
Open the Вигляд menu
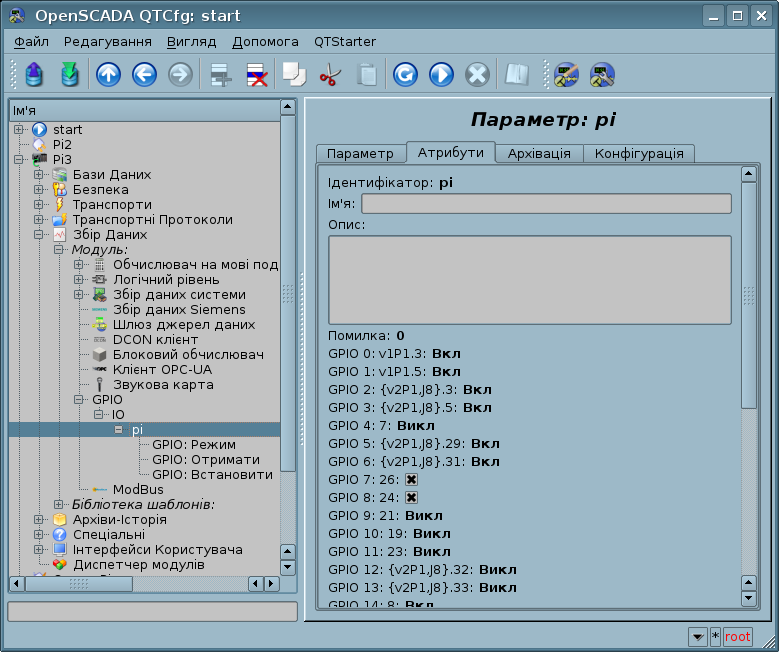pyautogui.click(x=192, y=42)
